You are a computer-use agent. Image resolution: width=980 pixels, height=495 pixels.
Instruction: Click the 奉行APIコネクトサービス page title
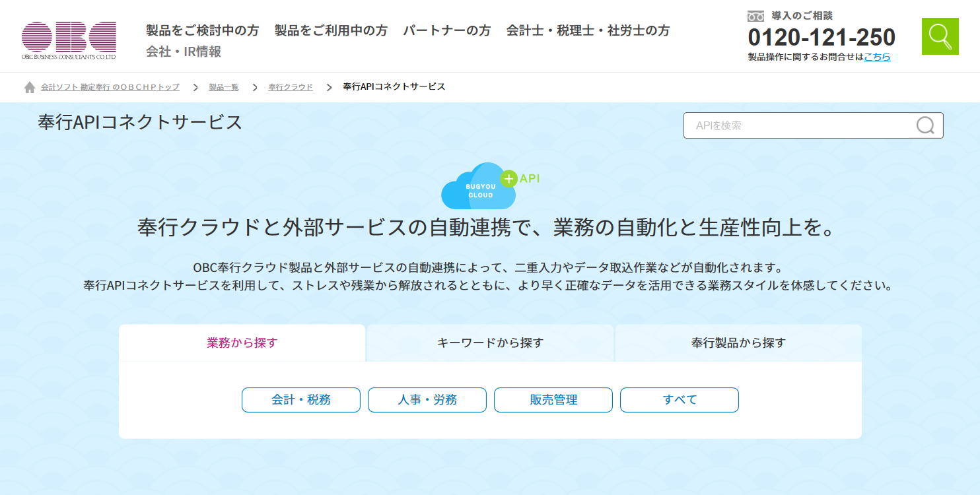tap(140, 122)
